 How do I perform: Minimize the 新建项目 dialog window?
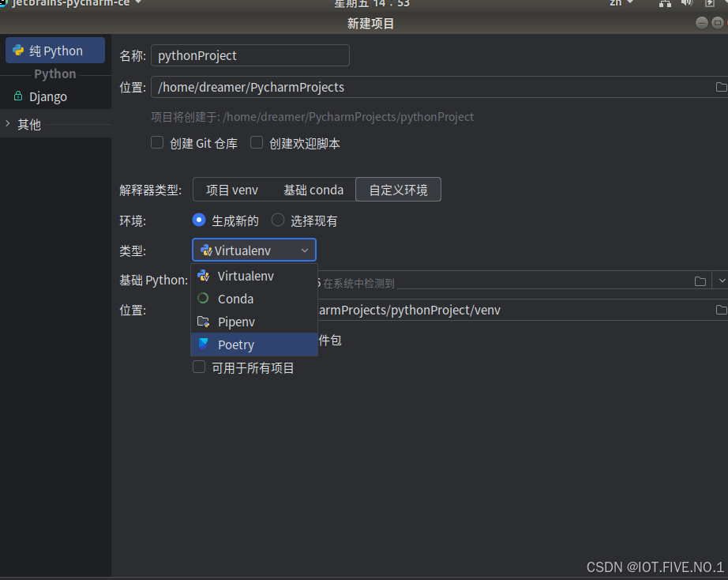coord(701,23)
